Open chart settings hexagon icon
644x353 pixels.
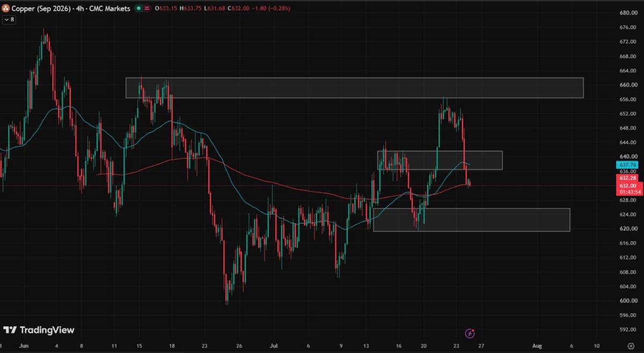[x=632, y=345]
